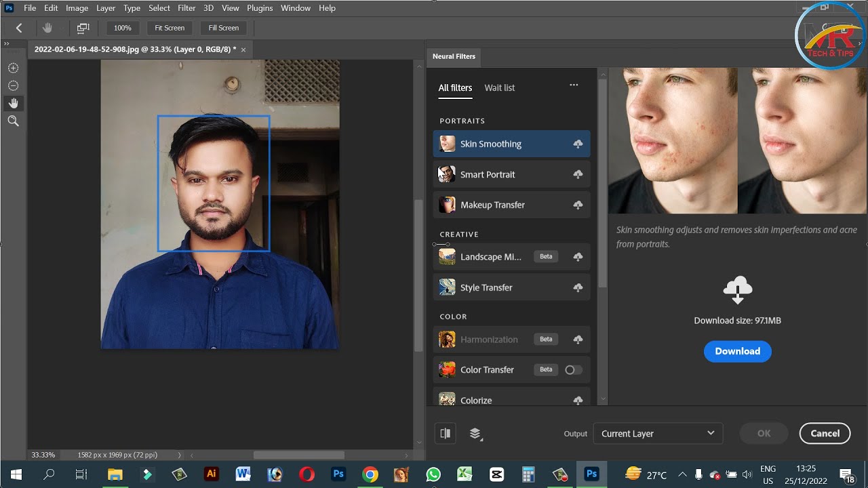This screenshot has height=488, width=868.
Task: Click the Cancel button
Action: 825,433
